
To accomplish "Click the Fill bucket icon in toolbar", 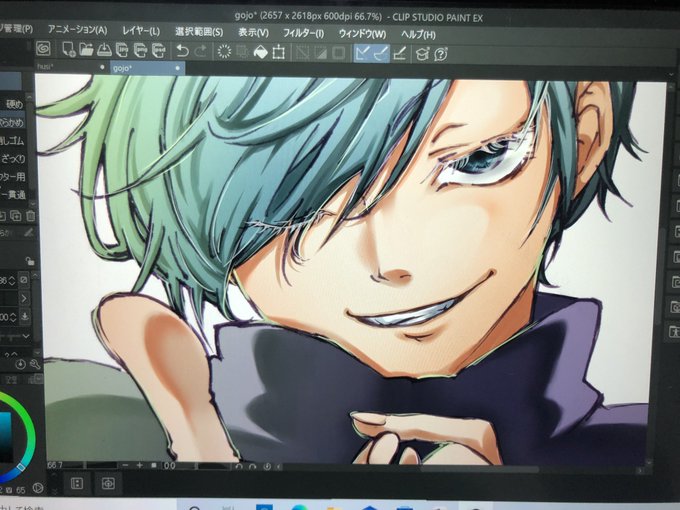I will tap(260, 52).
